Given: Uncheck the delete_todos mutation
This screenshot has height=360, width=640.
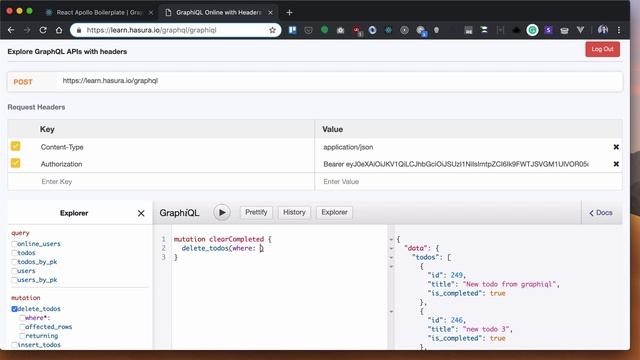Looking at the screenshot, I should 14,309.
